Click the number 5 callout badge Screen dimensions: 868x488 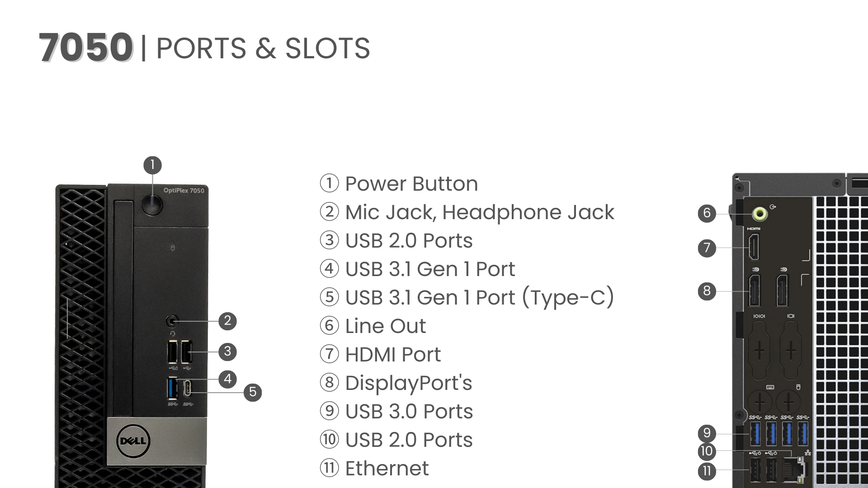253,392
